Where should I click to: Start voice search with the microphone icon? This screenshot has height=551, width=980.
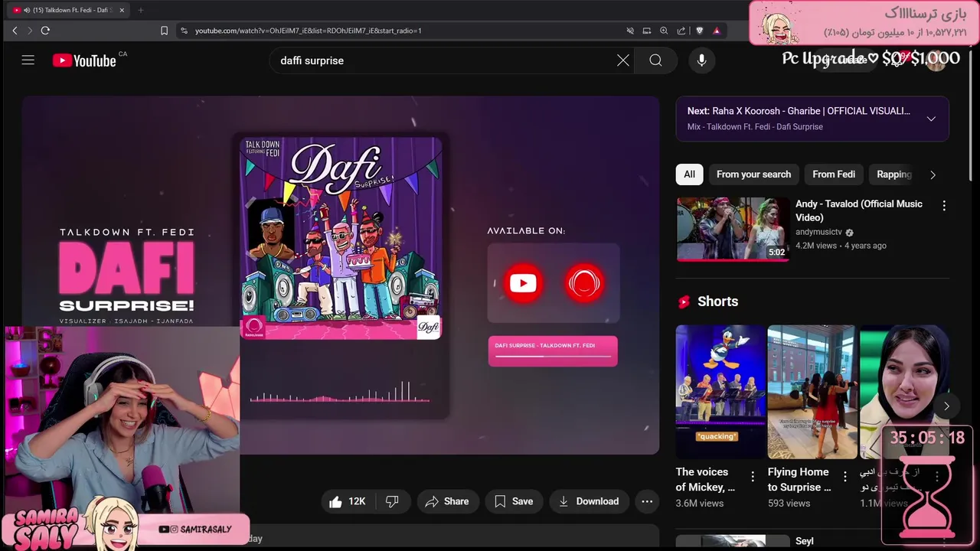(702, 60)
